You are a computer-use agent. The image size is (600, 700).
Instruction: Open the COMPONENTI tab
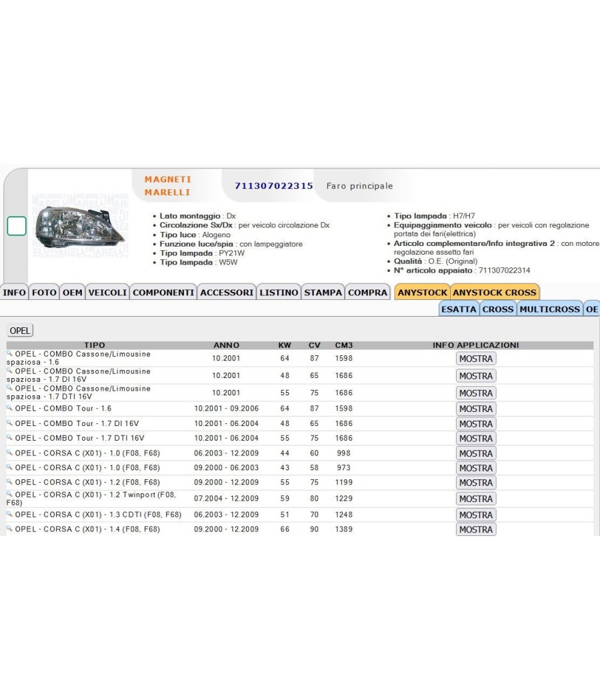[163, 293]
